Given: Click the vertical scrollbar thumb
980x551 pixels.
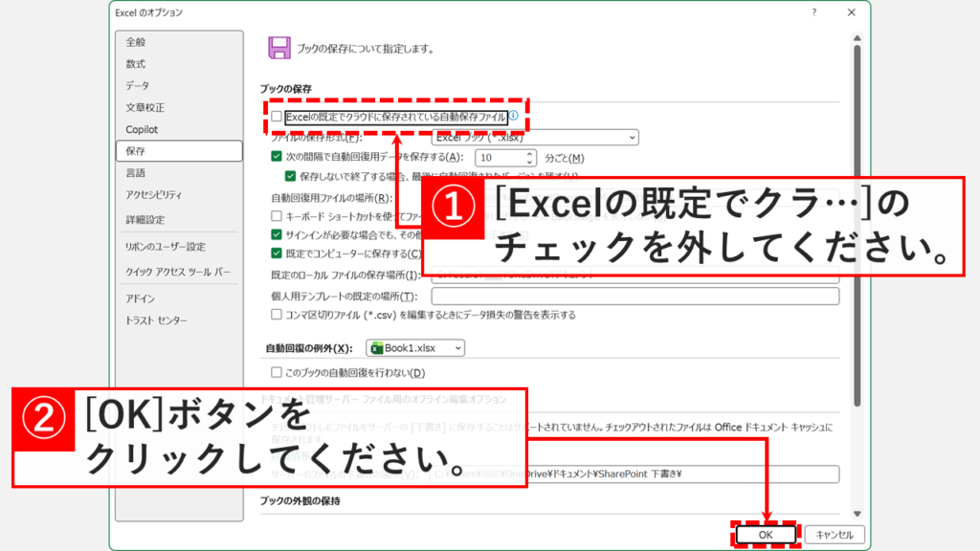Looking at the screenshot, I should (x=857, y=225).
